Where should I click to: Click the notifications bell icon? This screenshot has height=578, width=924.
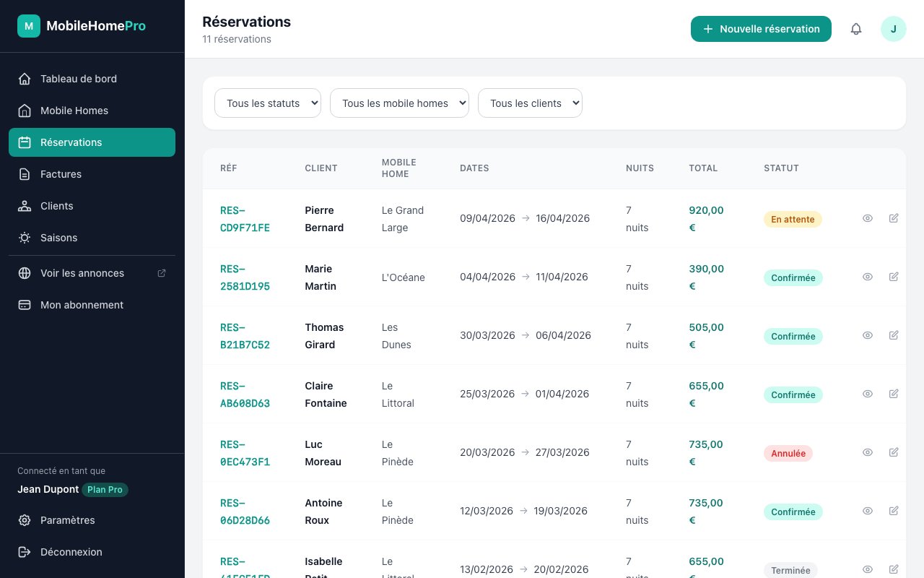coord(856,29)
